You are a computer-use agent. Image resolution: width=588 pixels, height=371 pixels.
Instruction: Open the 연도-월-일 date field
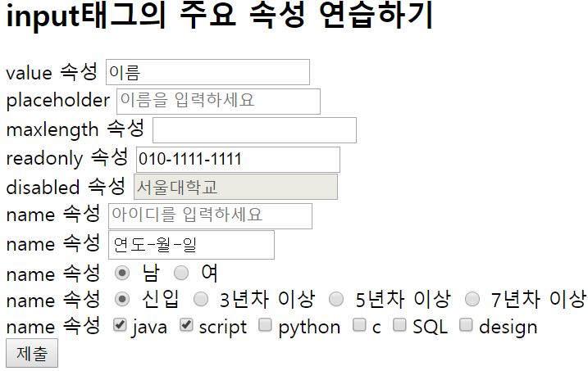coord(191,245)
